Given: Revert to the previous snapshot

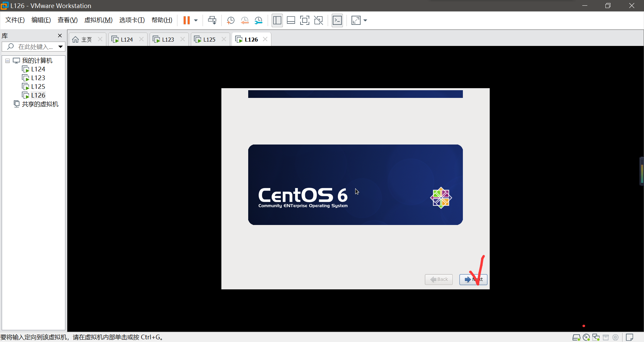Looking at the screenshot, I should point(245,20).
